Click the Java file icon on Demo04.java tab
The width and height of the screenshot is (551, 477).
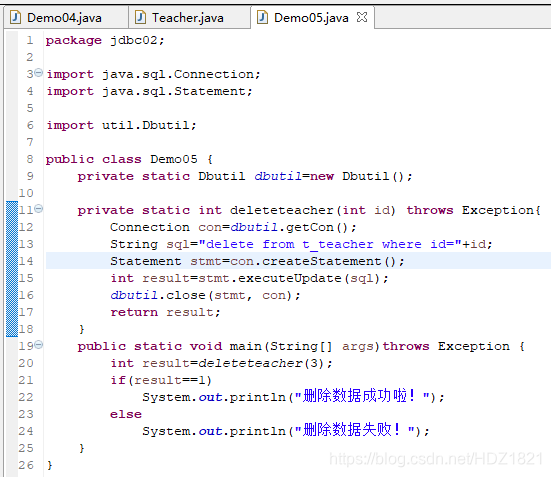tap(15, 17)
